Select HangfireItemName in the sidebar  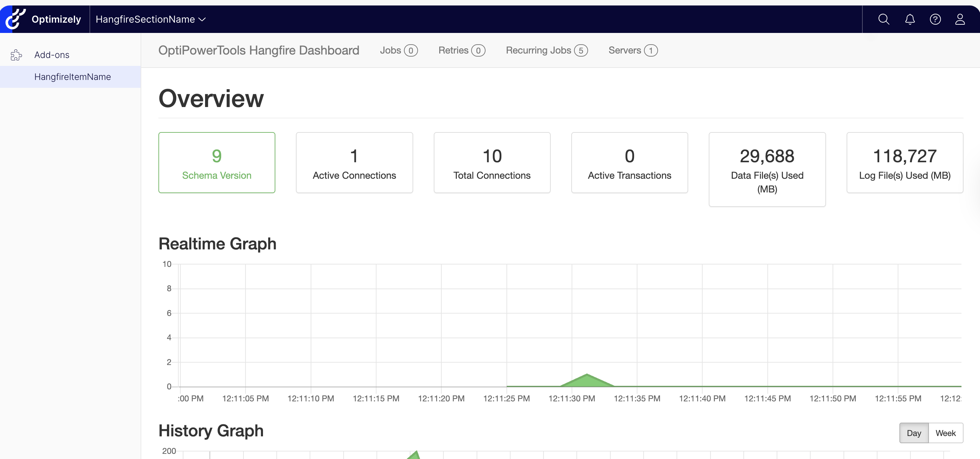pyautogui.click(x=72, y=77)
